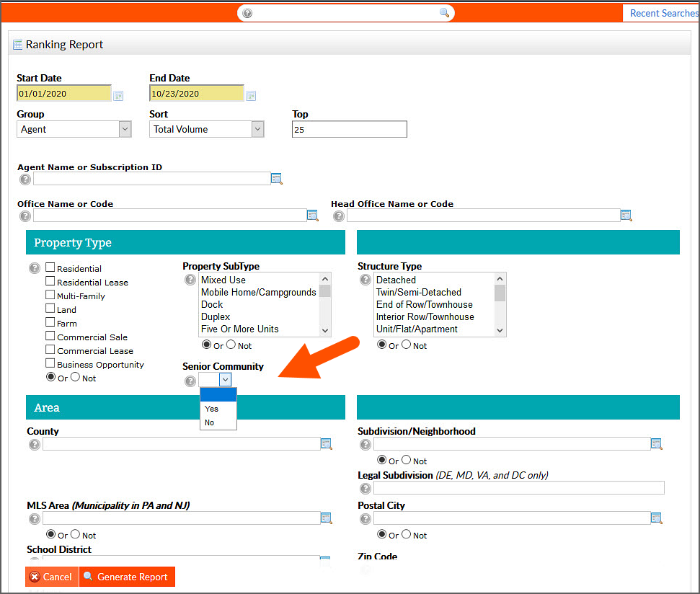This screenshot has height=594, width=700.
Task: Open End Date calendar picker
Action: 251,95
